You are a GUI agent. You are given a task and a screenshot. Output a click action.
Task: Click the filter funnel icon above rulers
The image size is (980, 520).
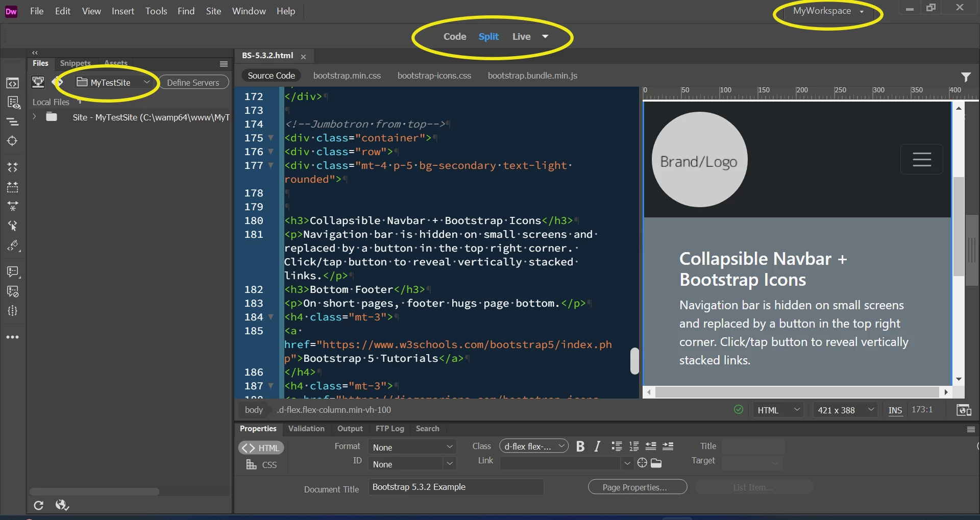[x=966, y=77]
